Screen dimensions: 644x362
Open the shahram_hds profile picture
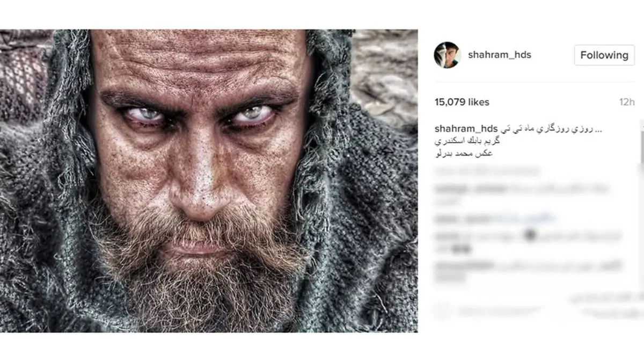click(x=447, y=55)
